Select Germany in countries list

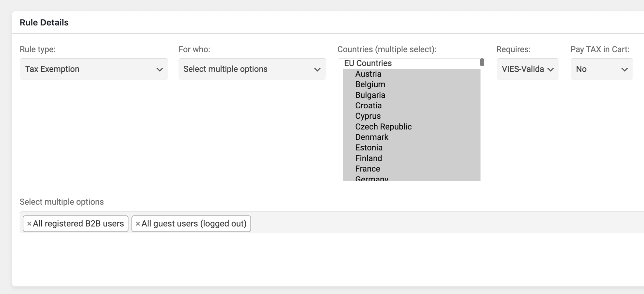click(372, 178)
